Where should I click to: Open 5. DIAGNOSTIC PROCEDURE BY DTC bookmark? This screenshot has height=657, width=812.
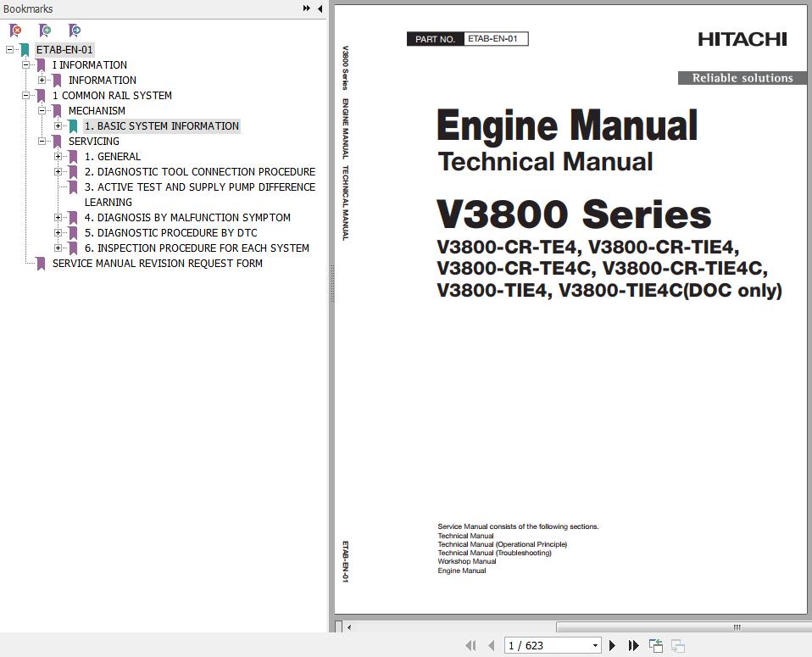[x=171, y=233]
